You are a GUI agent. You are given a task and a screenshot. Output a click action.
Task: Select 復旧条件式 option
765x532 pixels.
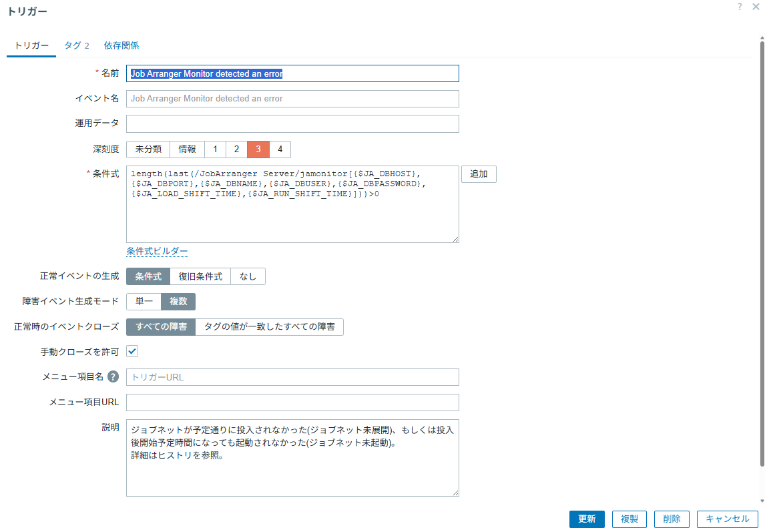(x=200, y=276)
